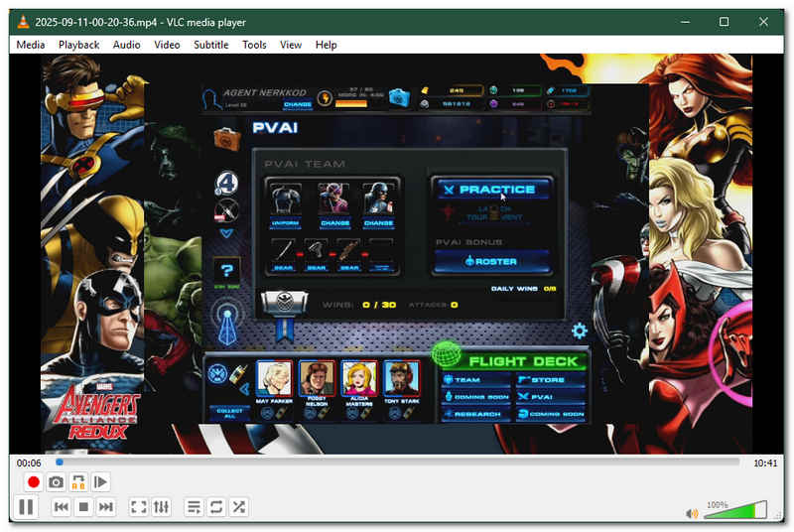The width and height of the screenshot is (794, 532).
Task: Take a snapshot with the camera icon
Action: 57,482
